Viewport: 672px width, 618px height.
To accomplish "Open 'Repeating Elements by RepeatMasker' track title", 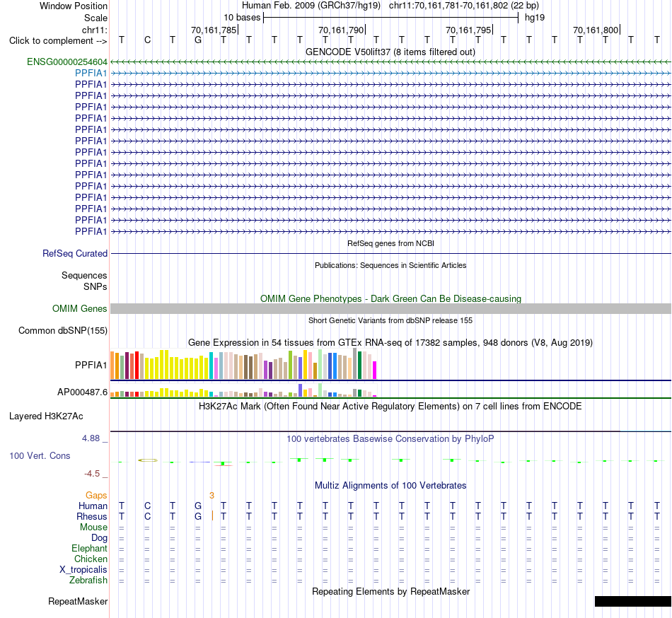I will [390, 591].
